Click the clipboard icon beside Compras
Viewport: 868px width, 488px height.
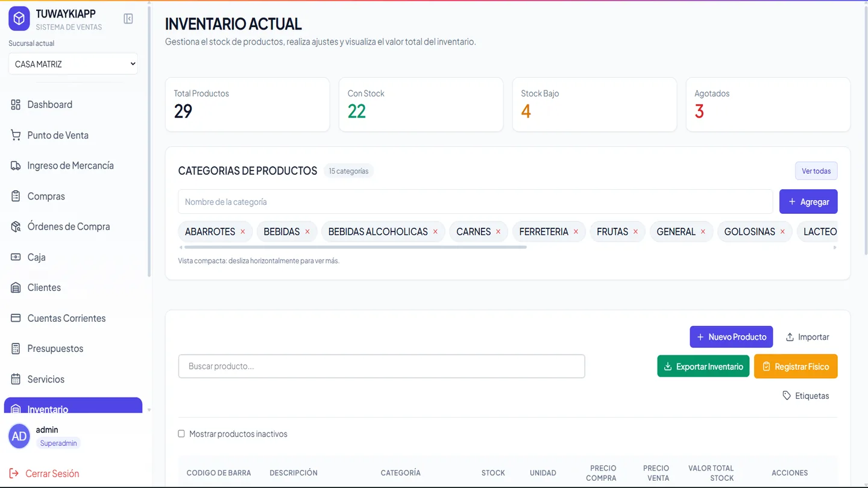click(x=16, y=196)
